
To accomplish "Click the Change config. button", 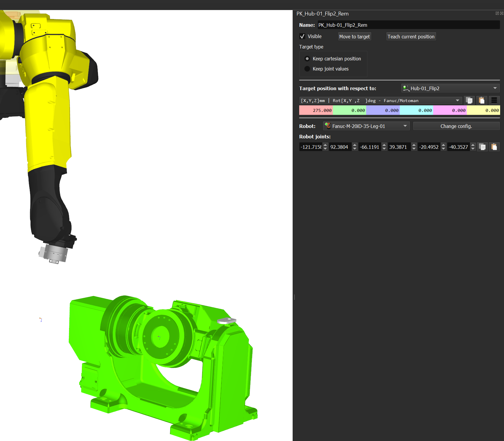I will pyautogui.click(x=456, y=126).
